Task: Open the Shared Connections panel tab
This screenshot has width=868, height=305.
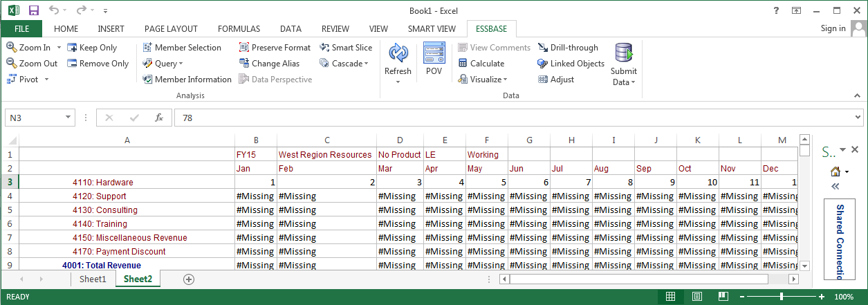Action: click(840, 240)
